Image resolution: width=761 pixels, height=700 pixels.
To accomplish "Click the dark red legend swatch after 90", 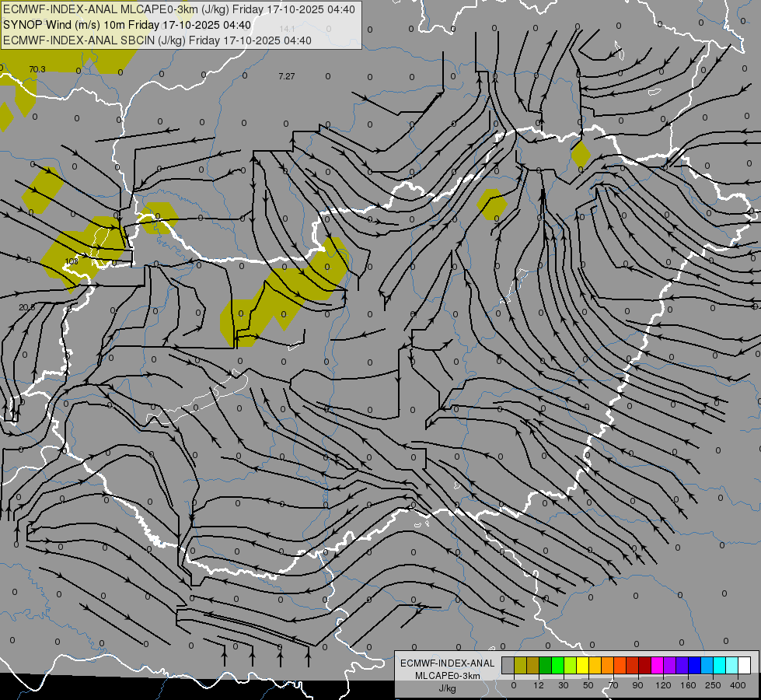I will click(x=644, y=665).
